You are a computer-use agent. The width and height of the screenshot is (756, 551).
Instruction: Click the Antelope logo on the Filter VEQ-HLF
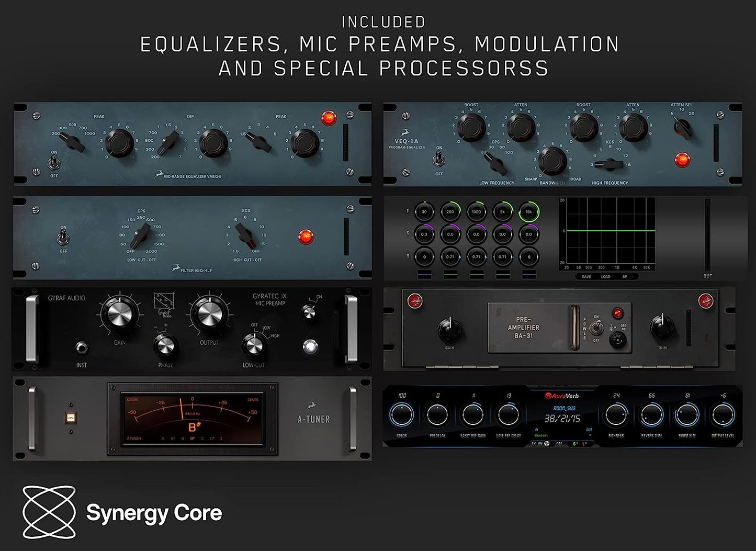[x=176, y=268]
